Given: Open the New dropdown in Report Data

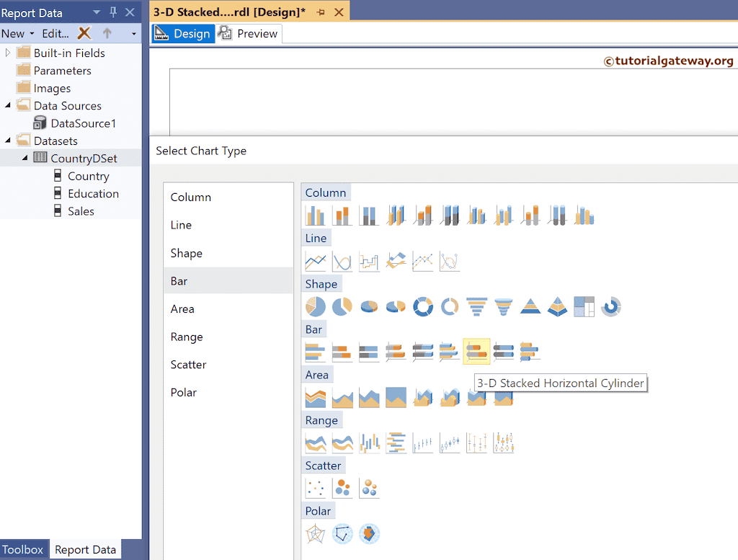Looking at the screenshot, I should pos(17,33).
